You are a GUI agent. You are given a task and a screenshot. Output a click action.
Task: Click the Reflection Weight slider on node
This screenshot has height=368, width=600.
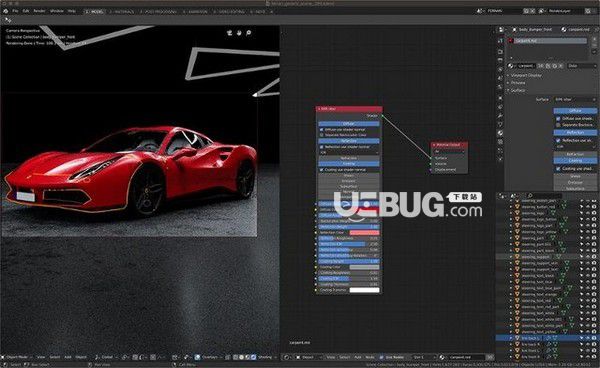tap(349, 227)
